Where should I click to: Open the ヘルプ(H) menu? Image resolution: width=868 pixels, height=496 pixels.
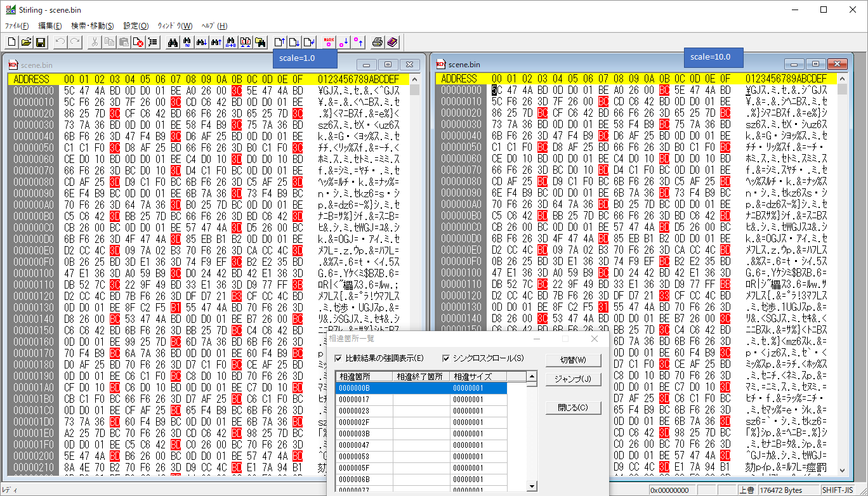[x=214, y=26]
